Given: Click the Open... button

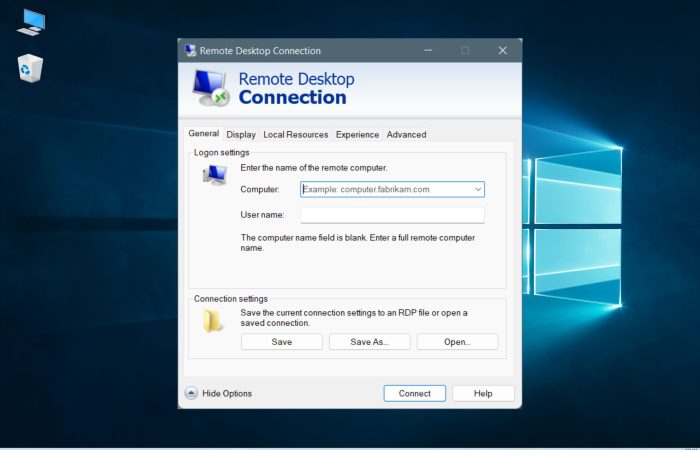Looking at the screenshot, I should coord(457,342).
